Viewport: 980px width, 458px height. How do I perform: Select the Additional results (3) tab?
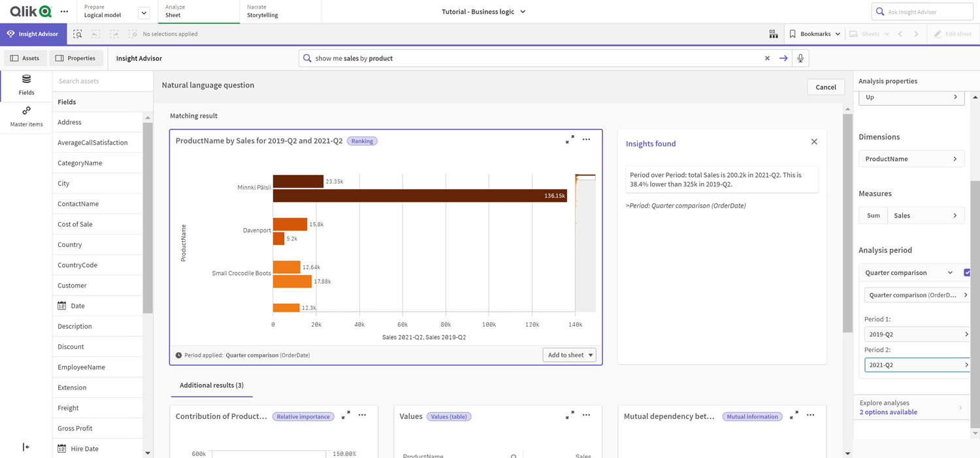[x=211, y=385]
